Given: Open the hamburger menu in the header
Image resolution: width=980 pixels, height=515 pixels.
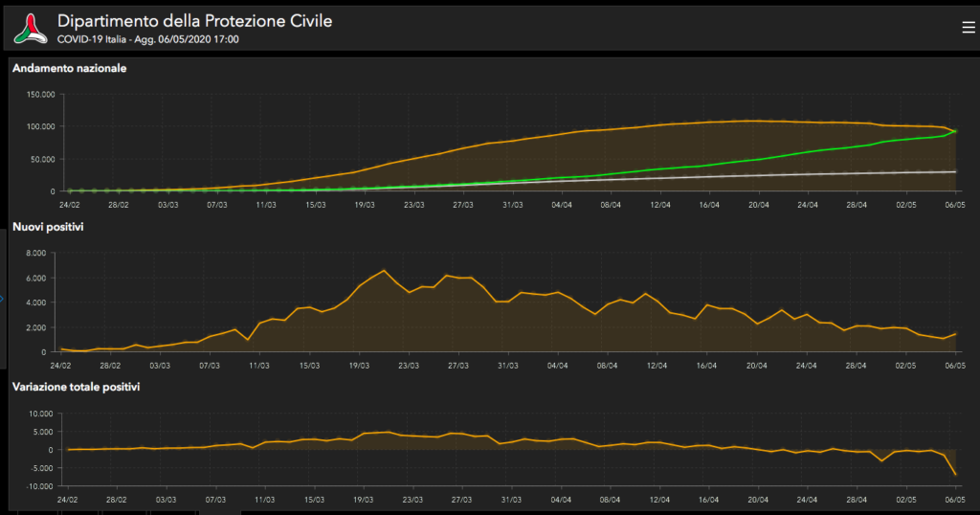Looking at the screenshot, I should coord(968,28).
